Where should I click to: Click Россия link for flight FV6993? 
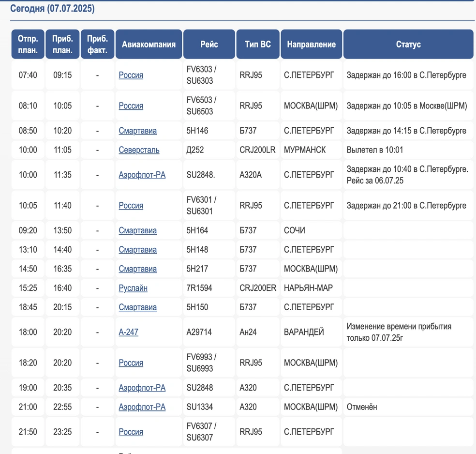pyautogui.click(x=131, y=363)
